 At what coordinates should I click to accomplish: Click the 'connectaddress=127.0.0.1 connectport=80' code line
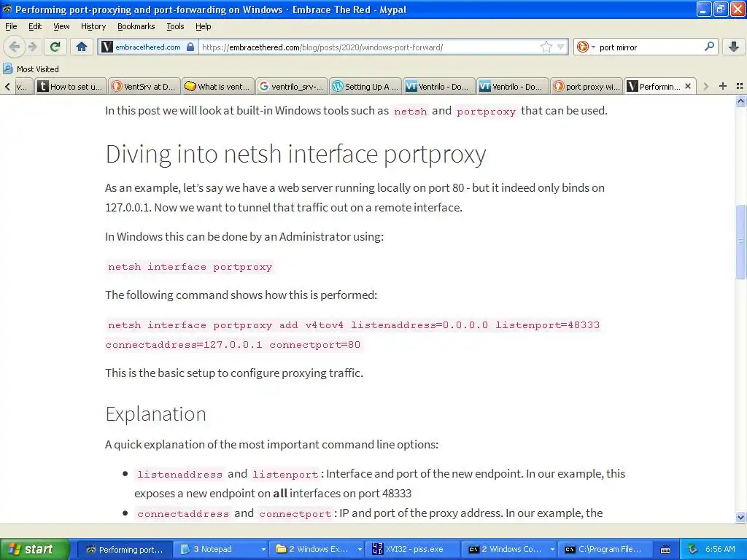233,345
